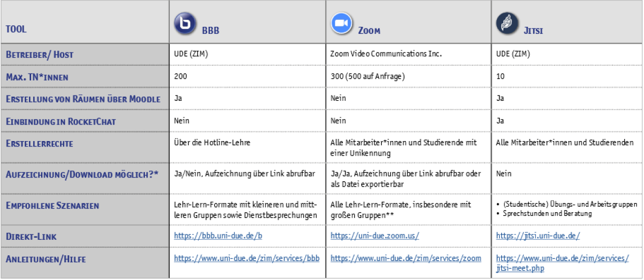Select the 300 (500 auf Anfrage) cell
Screen dimensions: 644x280
click(x=368, y=77)
